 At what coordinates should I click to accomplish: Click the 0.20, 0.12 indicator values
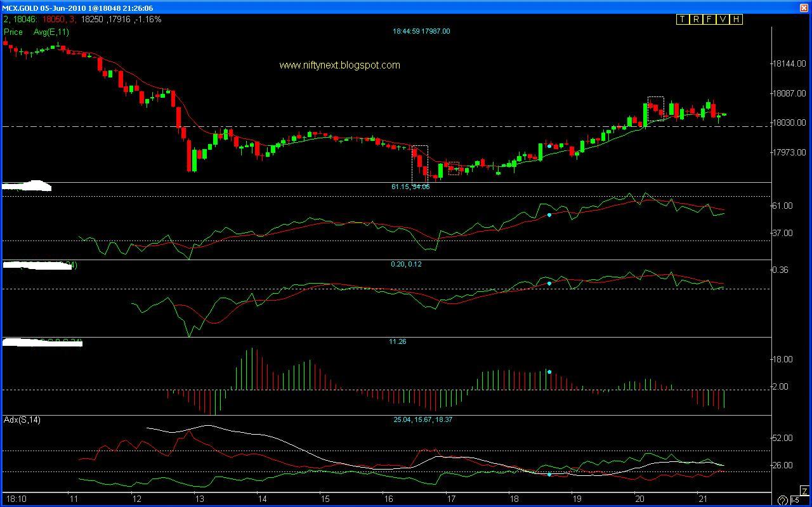coord(406,264)
